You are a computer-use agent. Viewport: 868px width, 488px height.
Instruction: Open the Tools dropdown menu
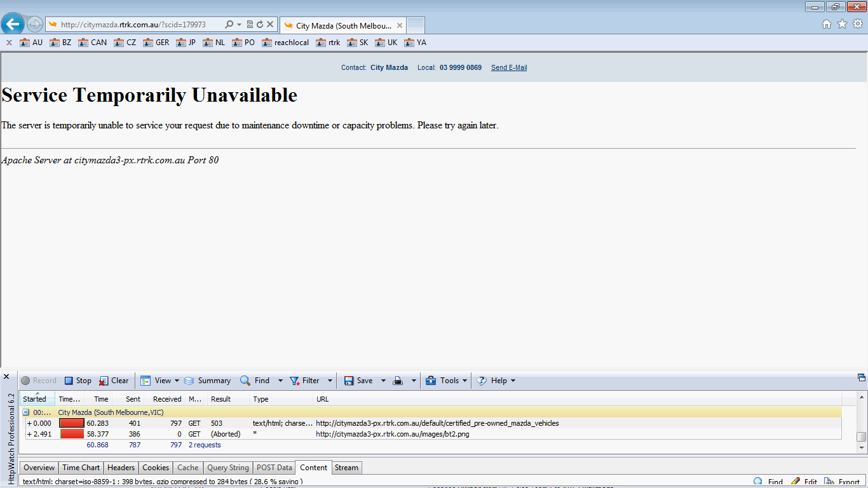pos(449,381)
